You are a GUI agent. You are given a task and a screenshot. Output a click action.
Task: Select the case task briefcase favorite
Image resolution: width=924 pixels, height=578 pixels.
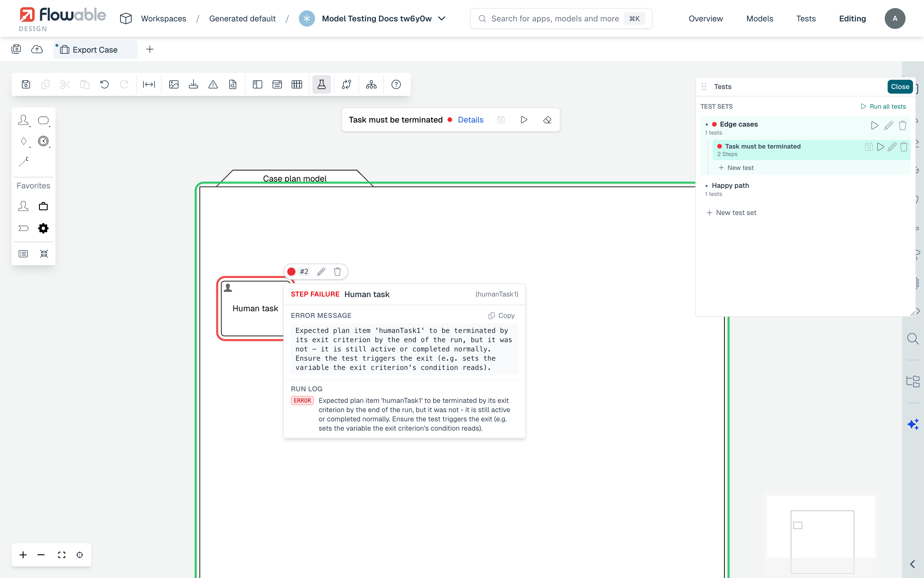(x=44, y=206)
